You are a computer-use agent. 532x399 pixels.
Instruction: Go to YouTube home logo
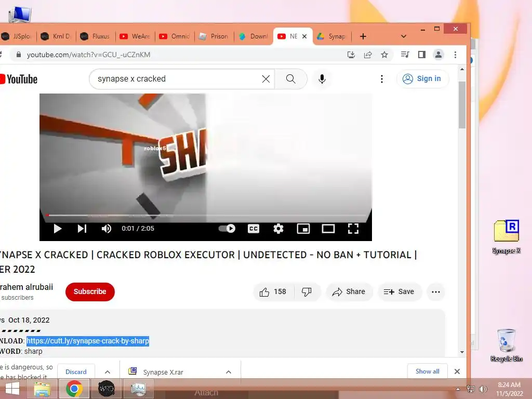click(19, 79)
